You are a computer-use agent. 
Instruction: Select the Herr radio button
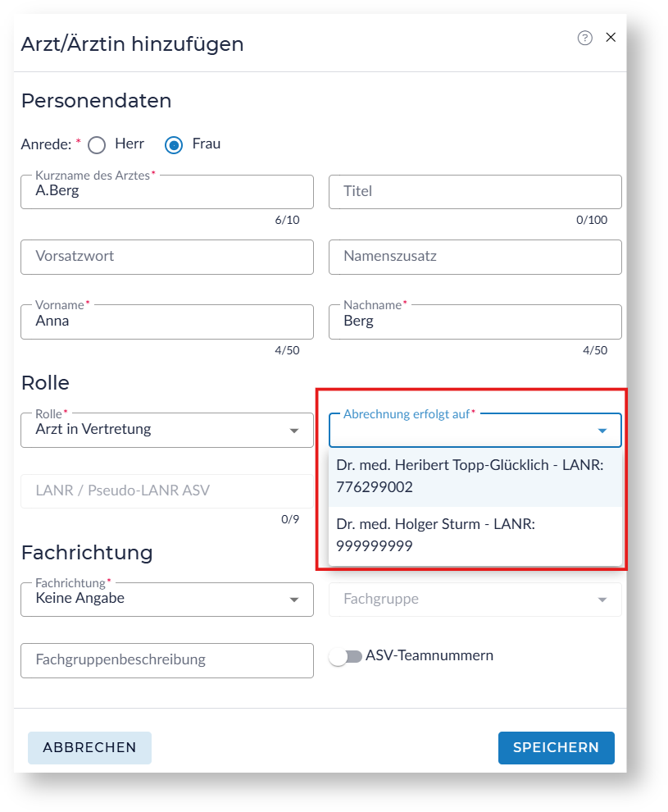point(97,145)
